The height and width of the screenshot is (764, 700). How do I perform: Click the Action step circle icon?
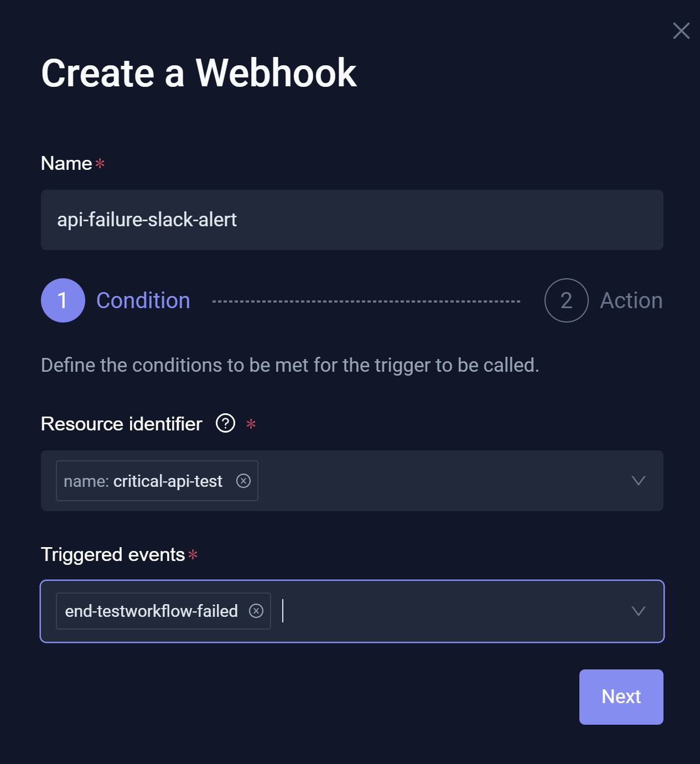(x=566, y=300)
